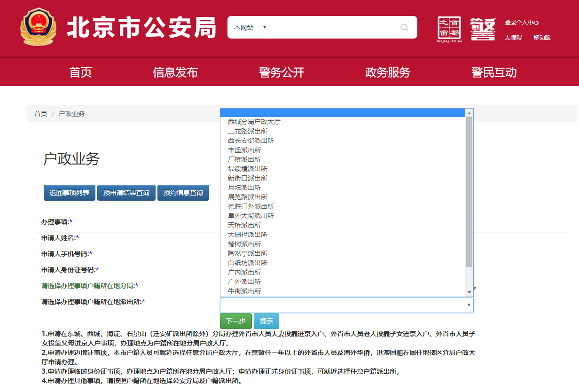The width and height of the screenshot is (579, 392).
Task: Expand the 户籍所在地派出所 dropdown
Action: tap(469, 305)
